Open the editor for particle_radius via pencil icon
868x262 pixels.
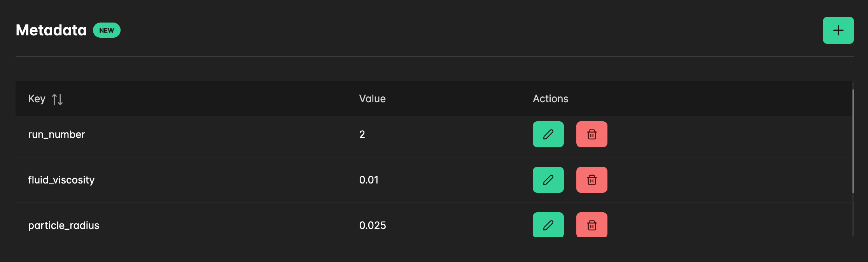coord(548,225)
